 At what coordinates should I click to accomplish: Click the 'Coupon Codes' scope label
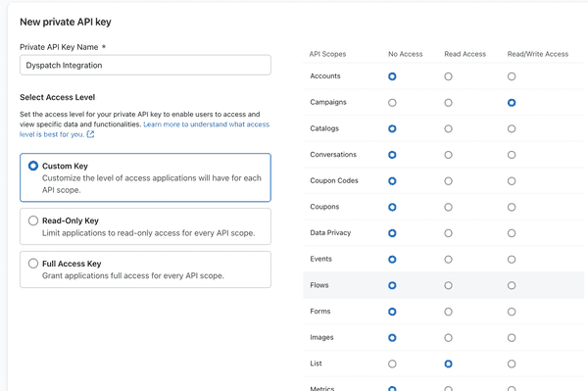click(x=334, y=180)
